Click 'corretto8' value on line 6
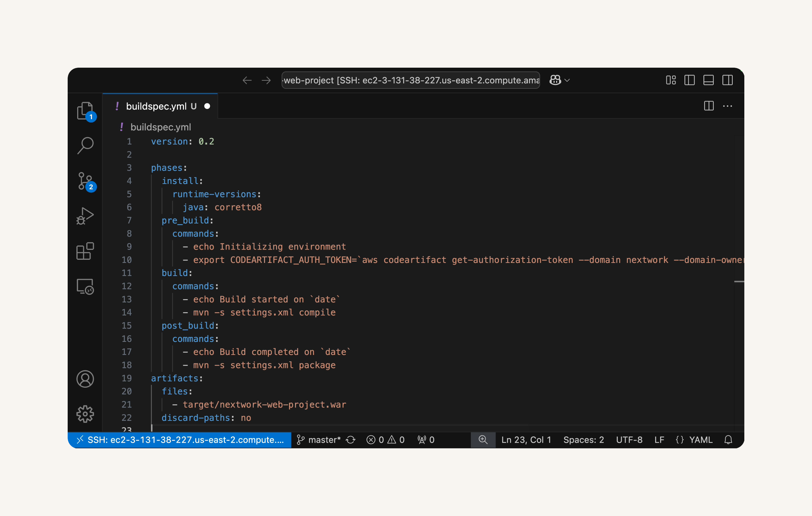 coord(238,207)
